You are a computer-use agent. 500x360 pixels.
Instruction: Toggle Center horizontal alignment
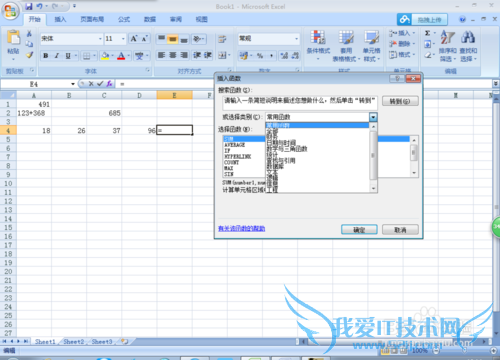(x=173, y=55)
